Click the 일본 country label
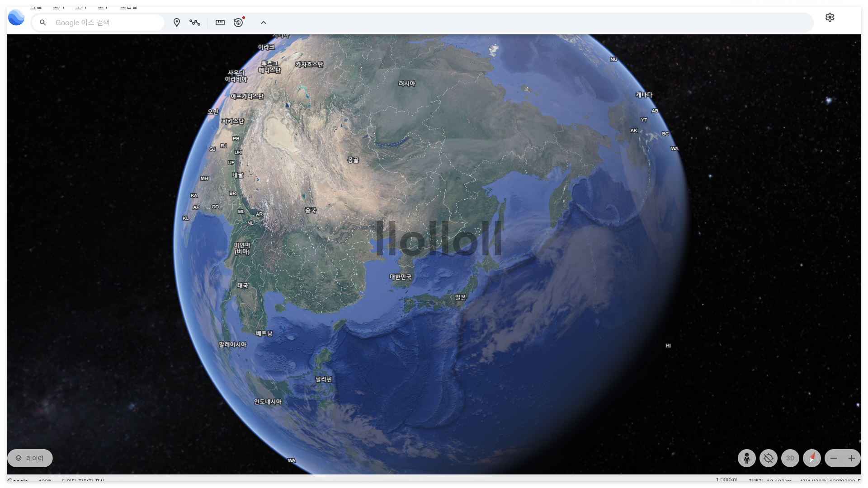Image resolution: width=868 pixels, height=488 pixels. click(460, 297)
